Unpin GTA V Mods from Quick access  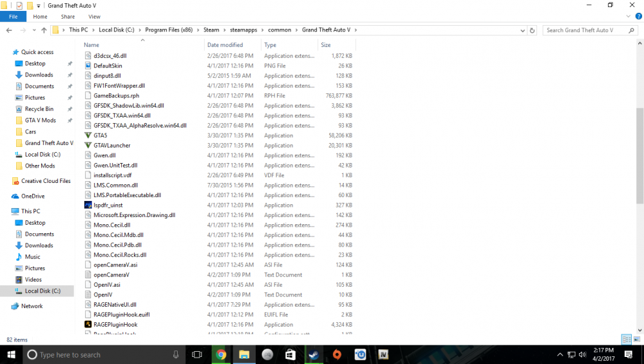[x=70, y=120]
